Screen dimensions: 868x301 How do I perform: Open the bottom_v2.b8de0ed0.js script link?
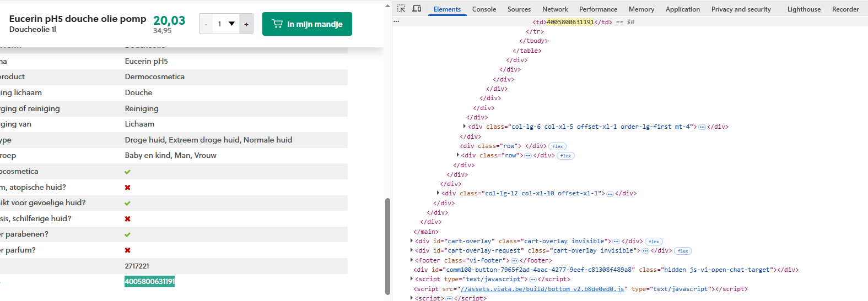pos(542,289)
